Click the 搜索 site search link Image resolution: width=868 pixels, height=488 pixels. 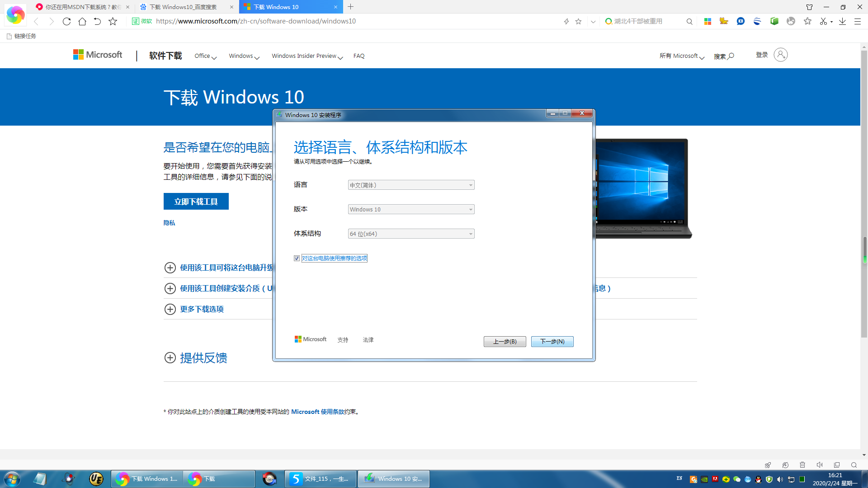point(724,56)
